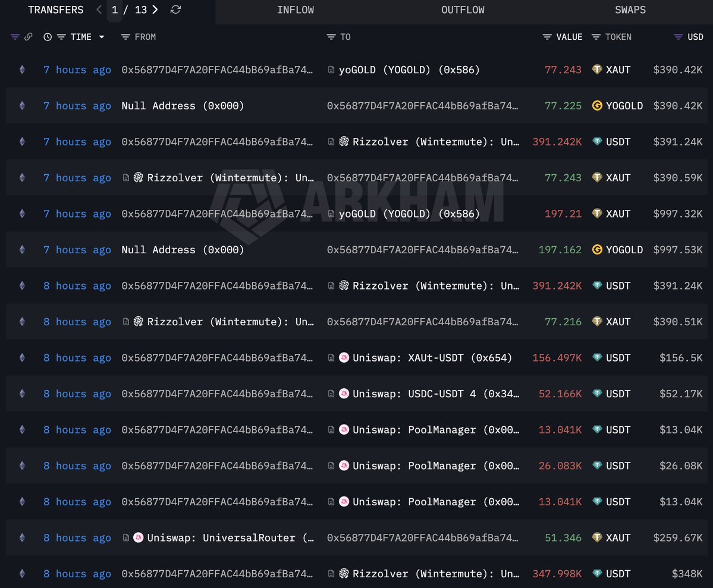The width and height of the screenshot is (713, 588).
Task: Open '7 hours ago' timestamp of 197.162 row
Action: [x=77, y=250]
